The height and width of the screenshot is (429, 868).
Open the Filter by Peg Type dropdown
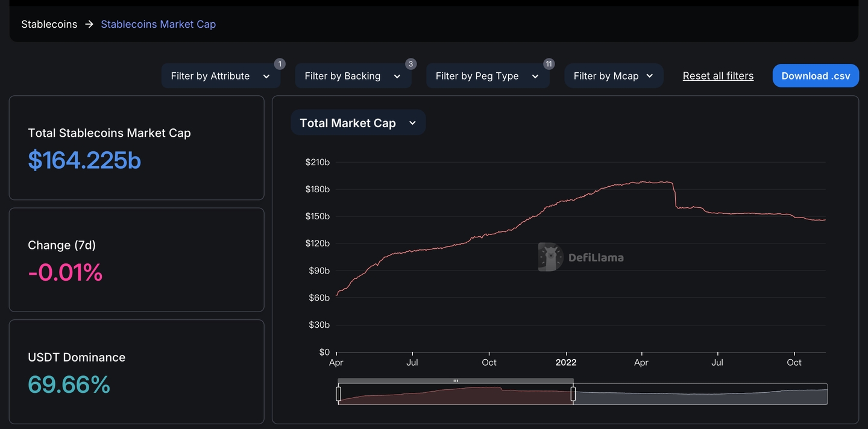(x=487, y=76)
